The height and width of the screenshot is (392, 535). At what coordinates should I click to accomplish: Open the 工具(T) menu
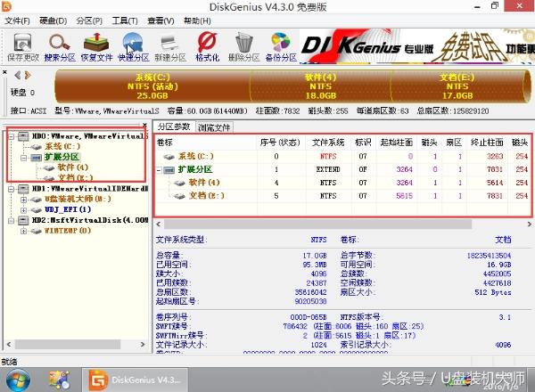pyautogui.click(x=125, y=20)
